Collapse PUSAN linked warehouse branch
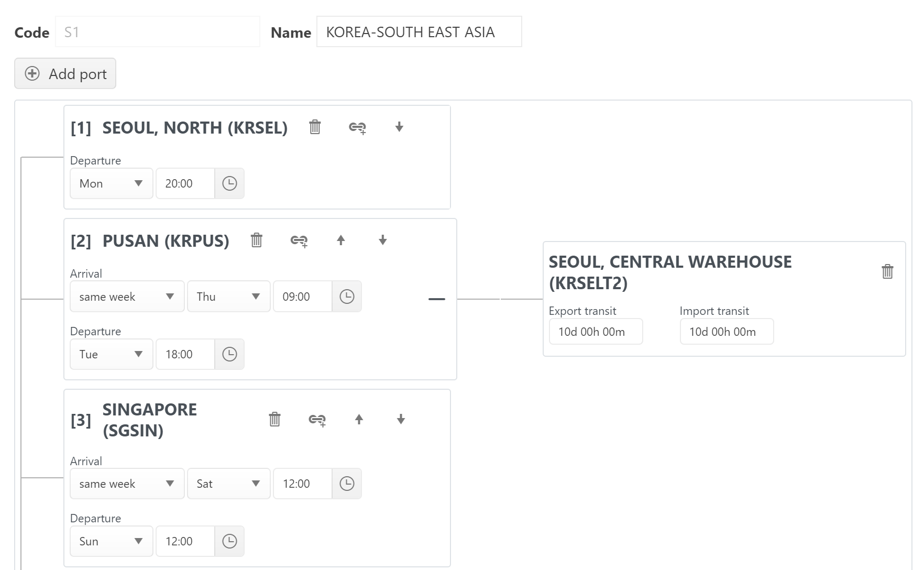This screenshot has height=570, width=924. (x=436, y=299)
